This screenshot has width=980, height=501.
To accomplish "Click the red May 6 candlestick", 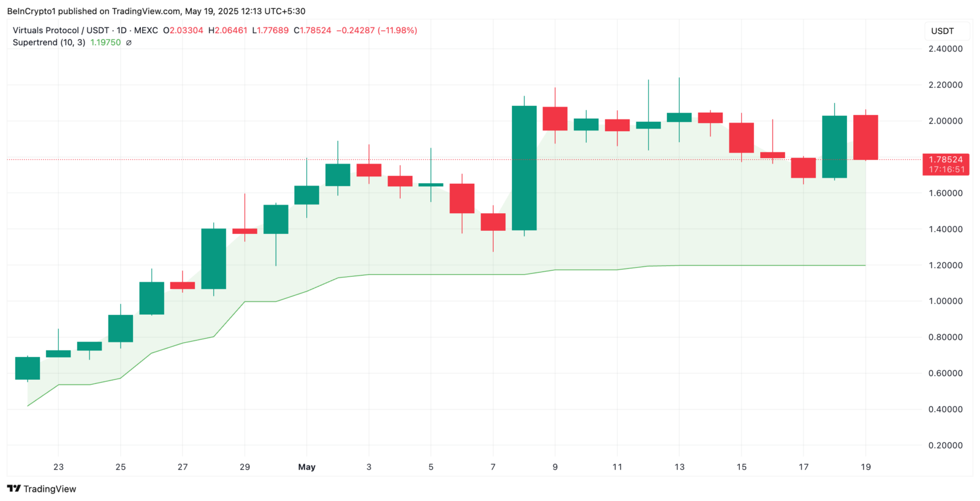I will (462, 198).
